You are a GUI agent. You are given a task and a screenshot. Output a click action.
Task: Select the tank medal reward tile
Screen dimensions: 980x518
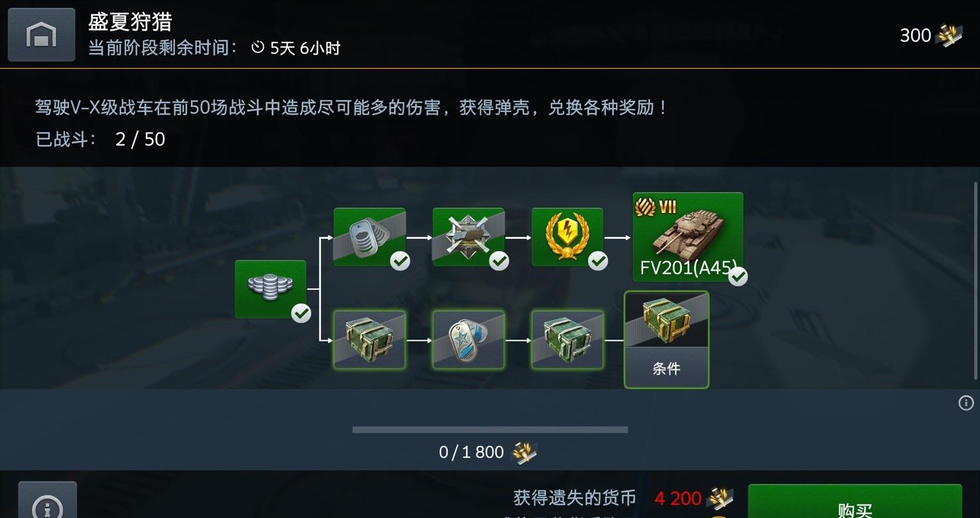tap(468, 237)
